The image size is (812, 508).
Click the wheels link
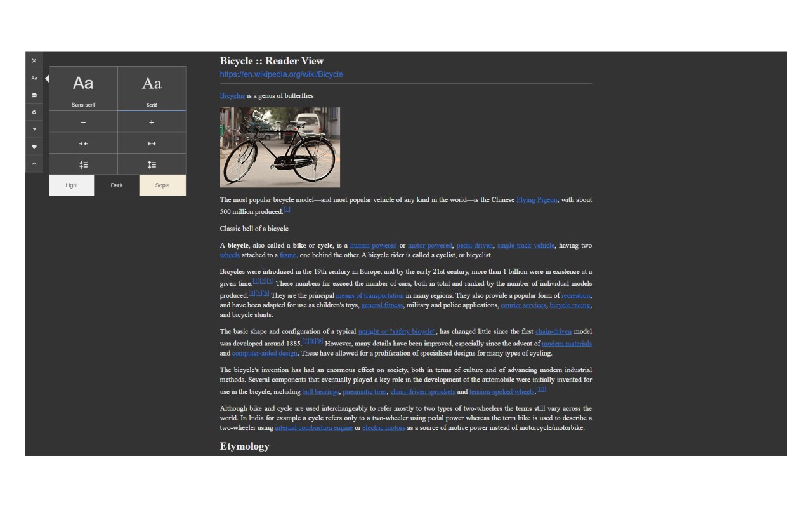230,255
